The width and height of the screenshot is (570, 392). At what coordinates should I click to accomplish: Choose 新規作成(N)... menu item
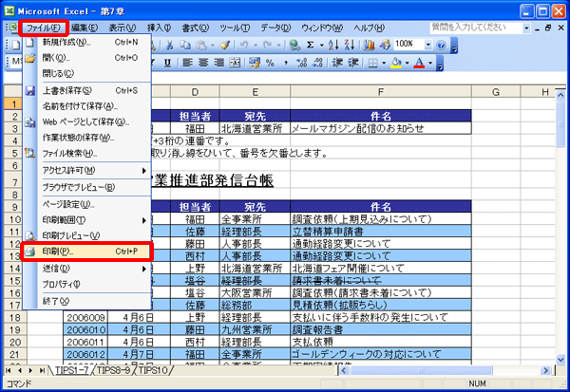86,43
